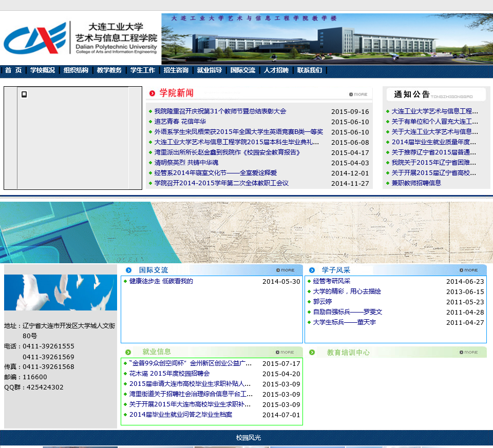
Task: Click MORE in 国际交流 section
Action: 285,270
